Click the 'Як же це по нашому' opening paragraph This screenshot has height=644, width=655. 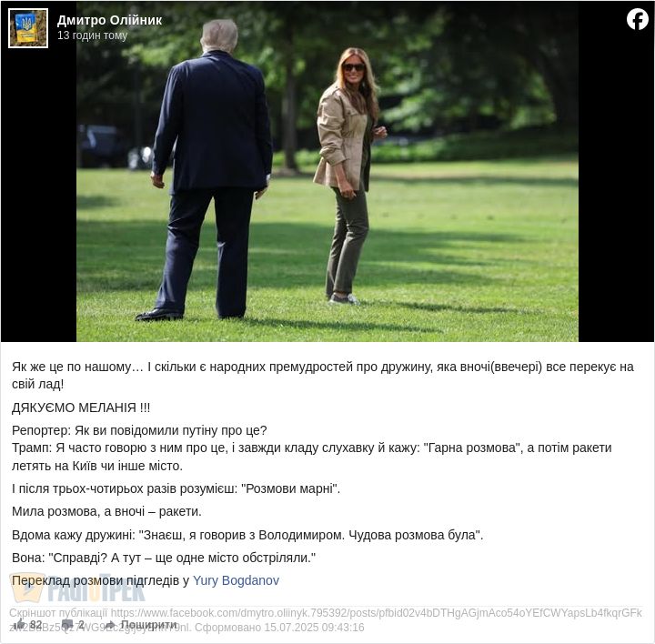(x=323, y=376)
